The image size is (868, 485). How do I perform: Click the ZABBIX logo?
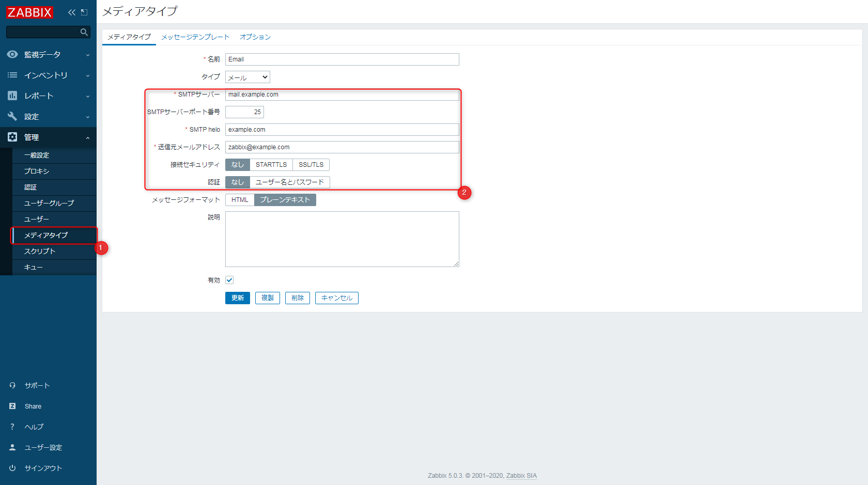pos(29,12)
